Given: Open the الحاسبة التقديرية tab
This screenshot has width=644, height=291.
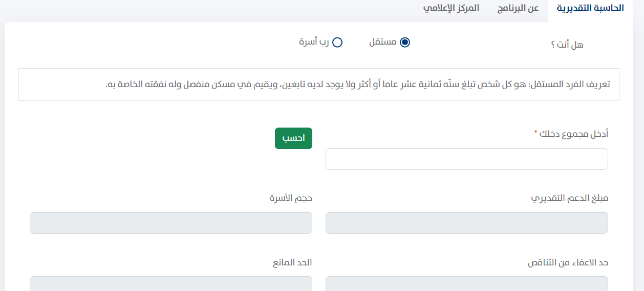Looking at the screenshot, I should click(590, 8).
